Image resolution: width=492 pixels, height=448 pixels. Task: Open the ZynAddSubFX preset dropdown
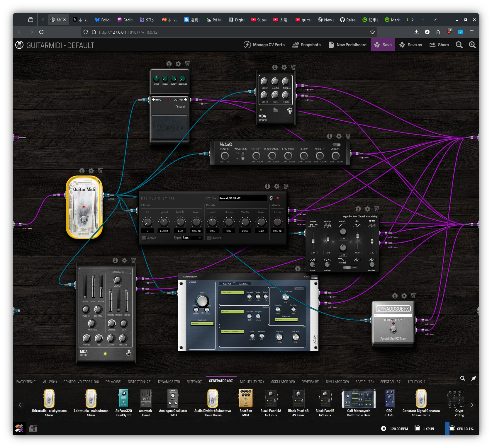click(393, 316)
